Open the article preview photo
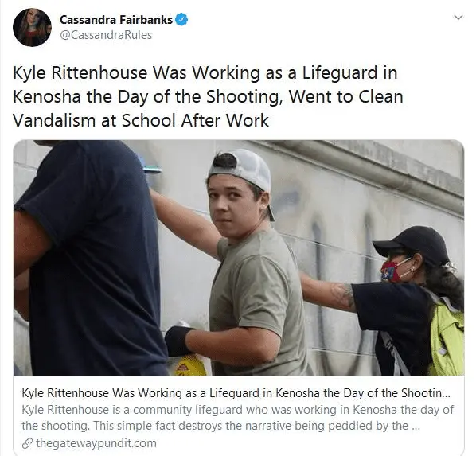 tap(239, 258)
